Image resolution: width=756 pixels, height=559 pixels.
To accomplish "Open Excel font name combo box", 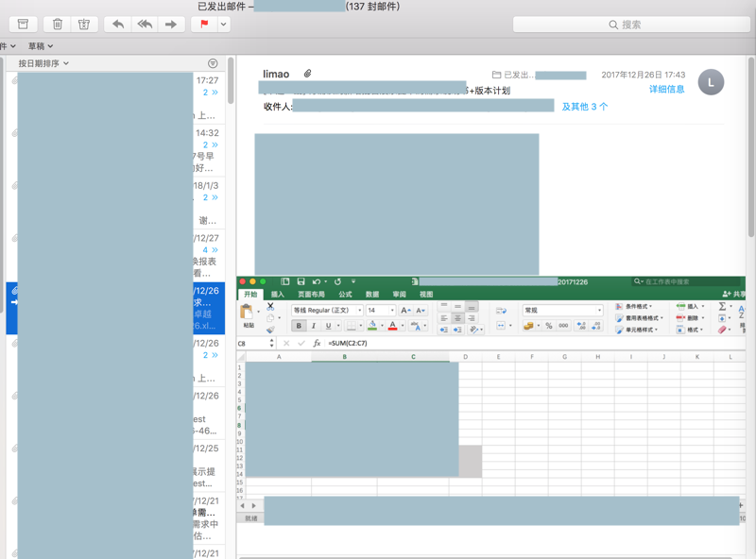I will [x=327, y=311].
